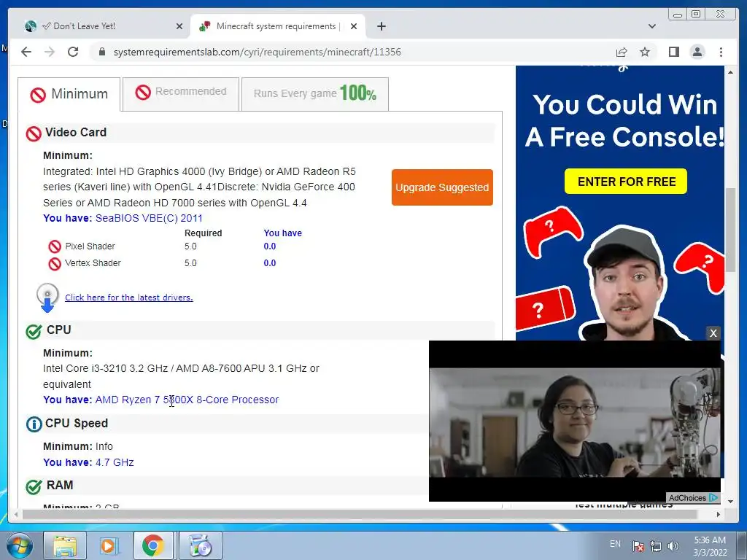Go back to the previous page

coord(26,52)
